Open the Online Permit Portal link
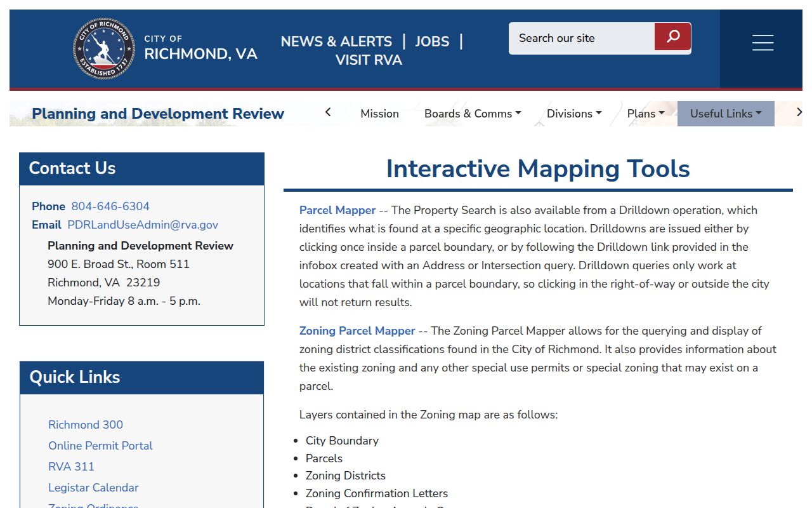Viewport: 812px width, 508px height. pyautogui.click(x=100, y=446)
